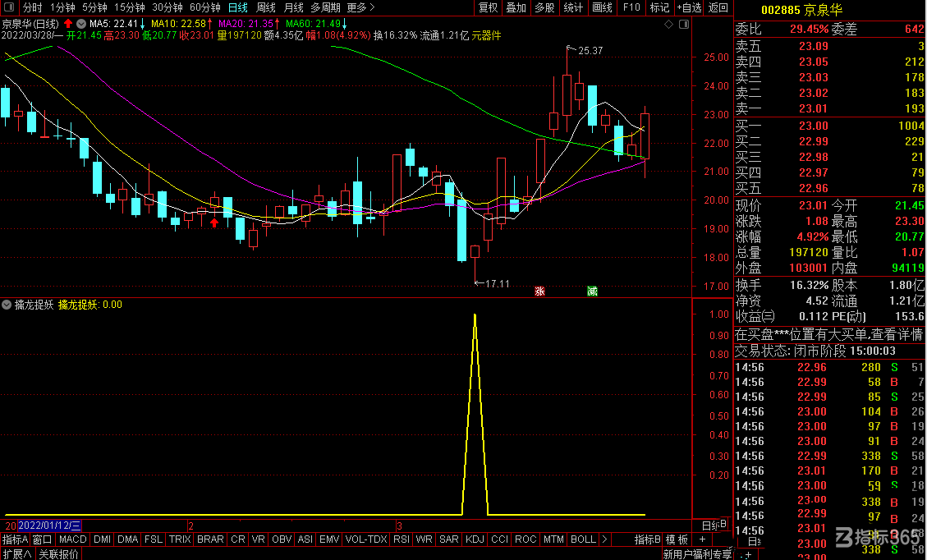The height and width of the screenshot is (560, 927).
Task: Select the 周线 weekly chart tab
Action: (x=266, y=7)
